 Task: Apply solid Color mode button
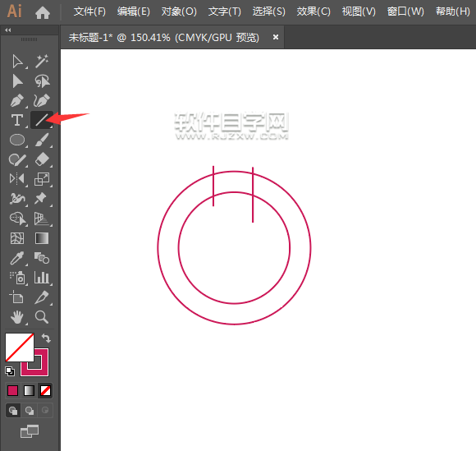pyautogui.click(x=12, y=390)
